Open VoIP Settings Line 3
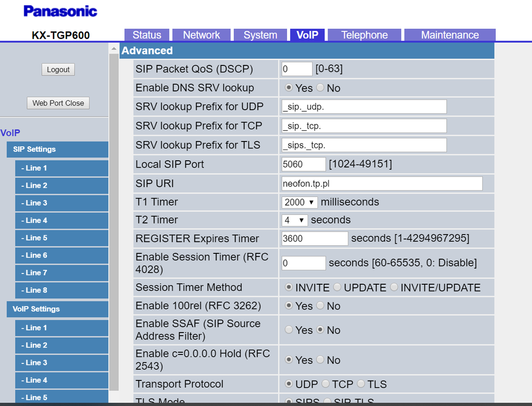The width and height of the screenshot is (532, 406). pos(61,363)
